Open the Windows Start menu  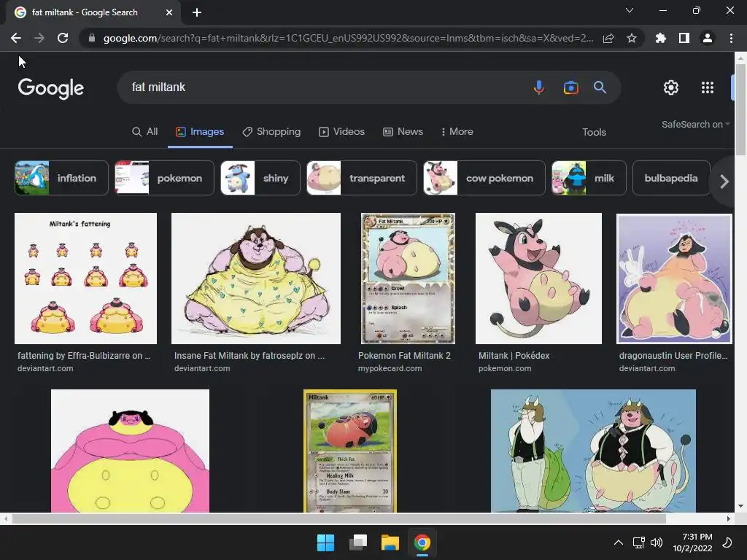[326, 542]
